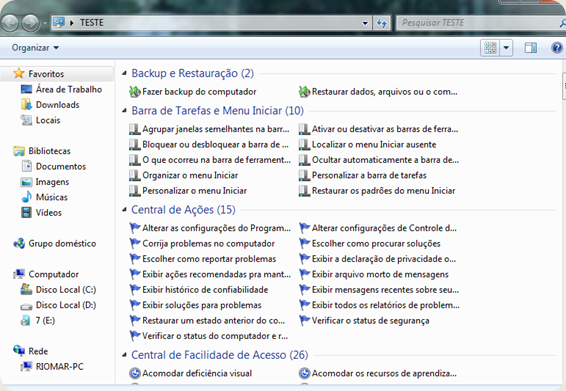The width and height of the screenshot is (566, 391).
Task: Click the Fazer backup do computador icon
Action: point(135,92)
